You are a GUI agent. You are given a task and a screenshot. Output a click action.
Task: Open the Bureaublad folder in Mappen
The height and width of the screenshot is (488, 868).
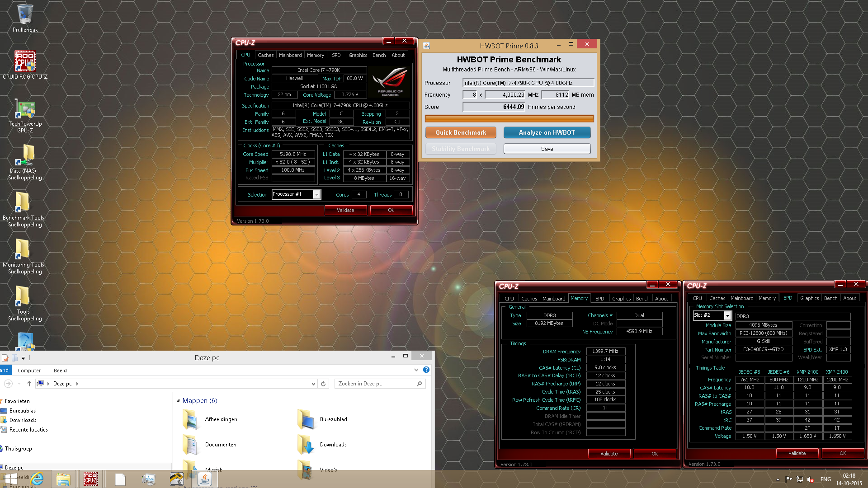(x=322, y=419)
